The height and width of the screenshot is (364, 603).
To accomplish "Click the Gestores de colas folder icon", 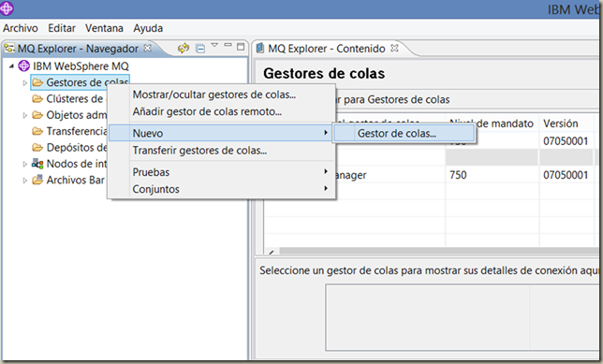I will 37,82.
